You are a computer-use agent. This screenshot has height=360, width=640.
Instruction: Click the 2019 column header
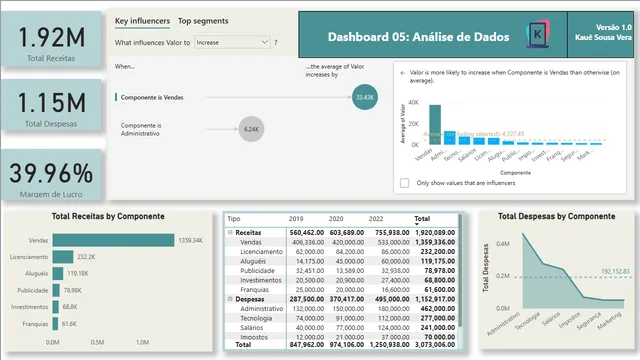click(x=296, y=219)
